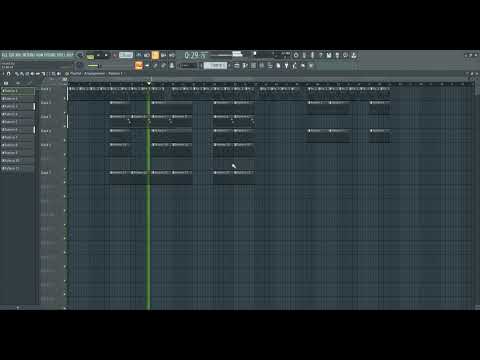This screenshot has height=360, width=480.
Task: Select the playlist Paint brush tool
Action: pyautogui.click(x=22, y=74)
